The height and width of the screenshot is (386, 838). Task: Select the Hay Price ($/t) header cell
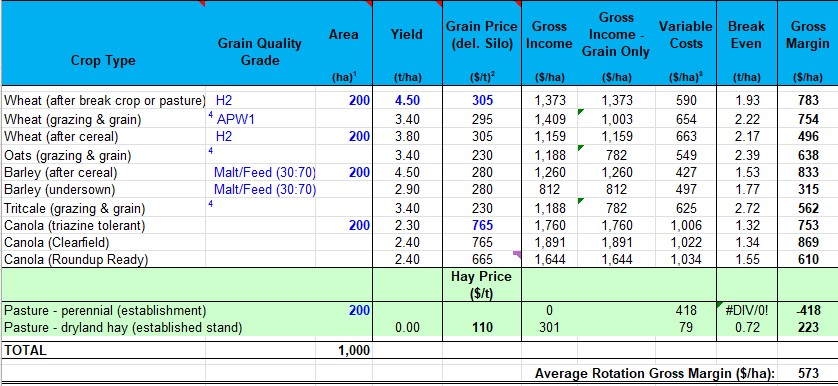click(x=482, y=284)
